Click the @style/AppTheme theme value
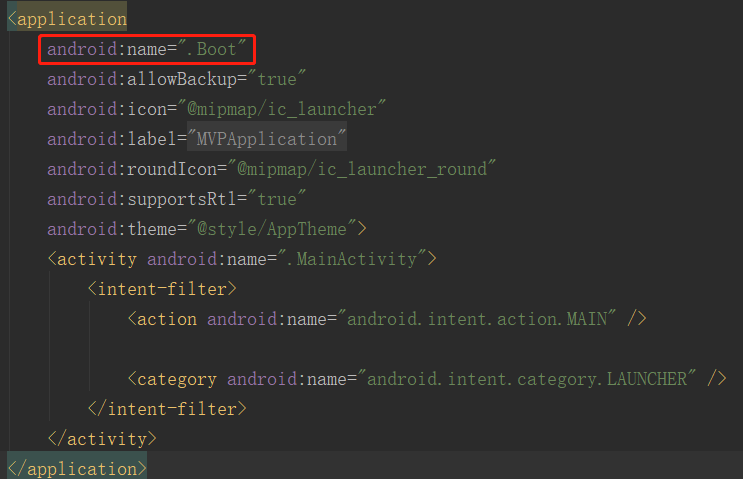The height and width of the screenshot is (479, 743). pos(272,229)
